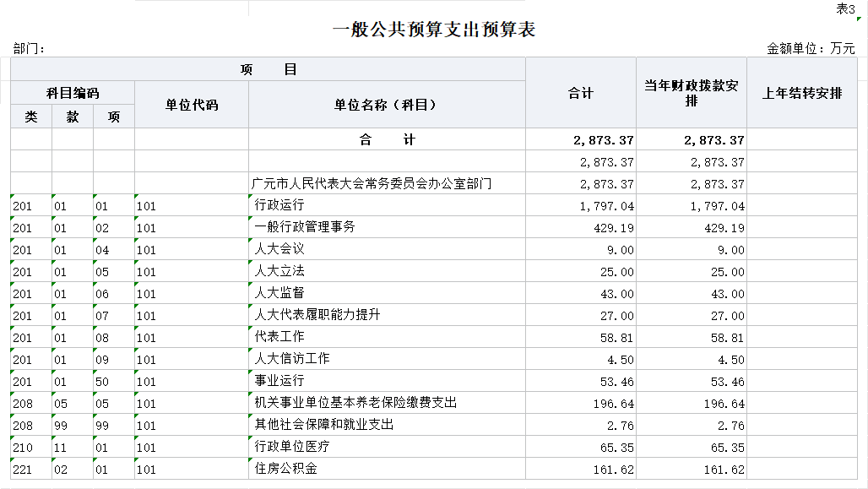
Task: Select the 合计 column header
Action: tap(580, 93)
